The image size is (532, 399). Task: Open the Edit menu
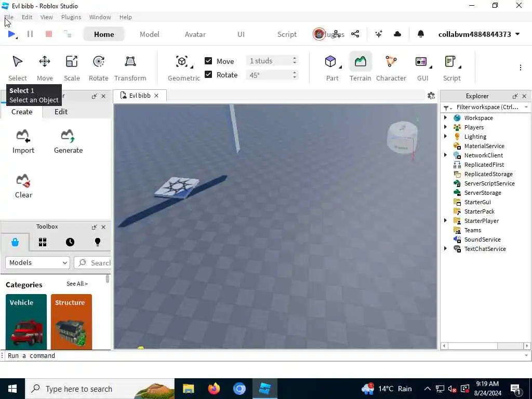[x=27, y=17]
